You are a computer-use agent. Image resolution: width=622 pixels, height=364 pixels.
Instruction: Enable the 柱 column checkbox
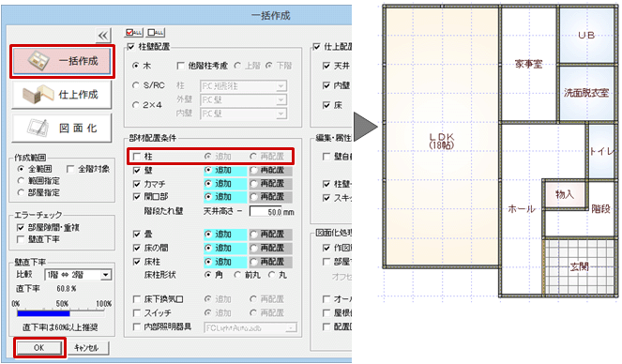pyautogui.click(x=137, y=157)
